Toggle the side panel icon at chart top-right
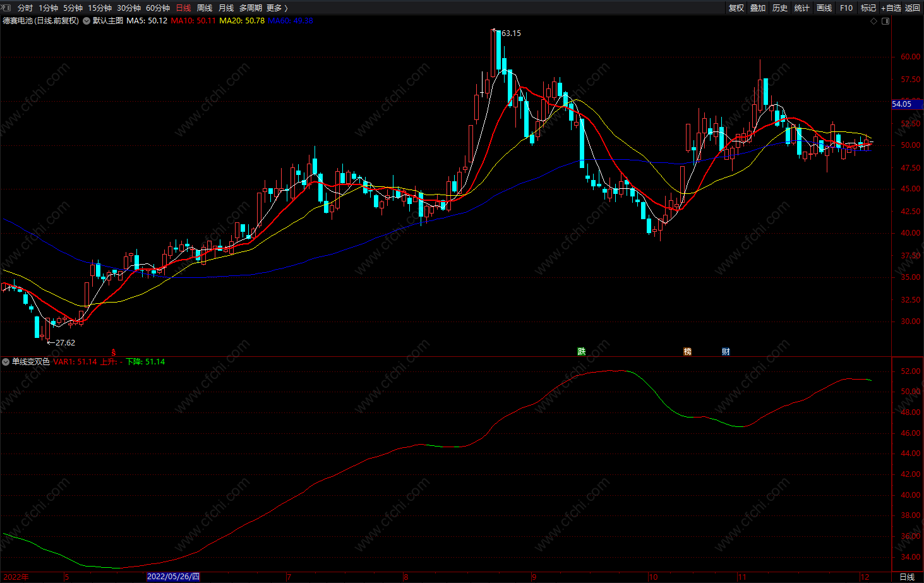The width and height of the screenshot is (924, 583). [x=885, y=21]
